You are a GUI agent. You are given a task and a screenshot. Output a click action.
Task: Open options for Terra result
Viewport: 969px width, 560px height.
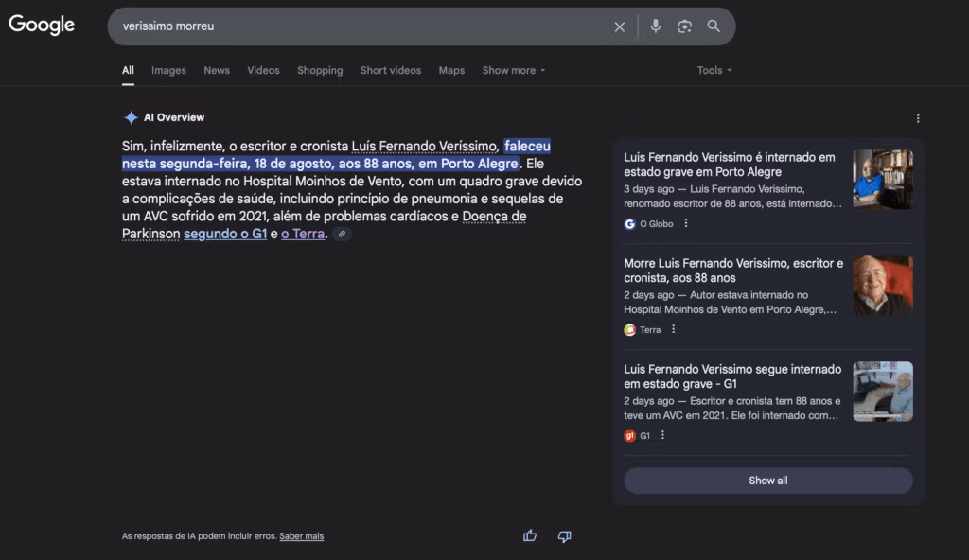(x=674, y=330)
